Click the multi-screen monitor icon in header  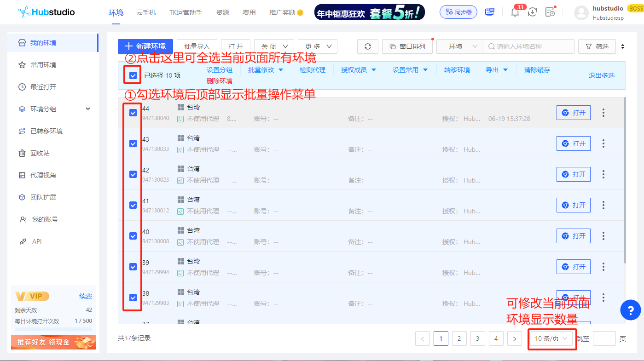(x=490, y=12)
